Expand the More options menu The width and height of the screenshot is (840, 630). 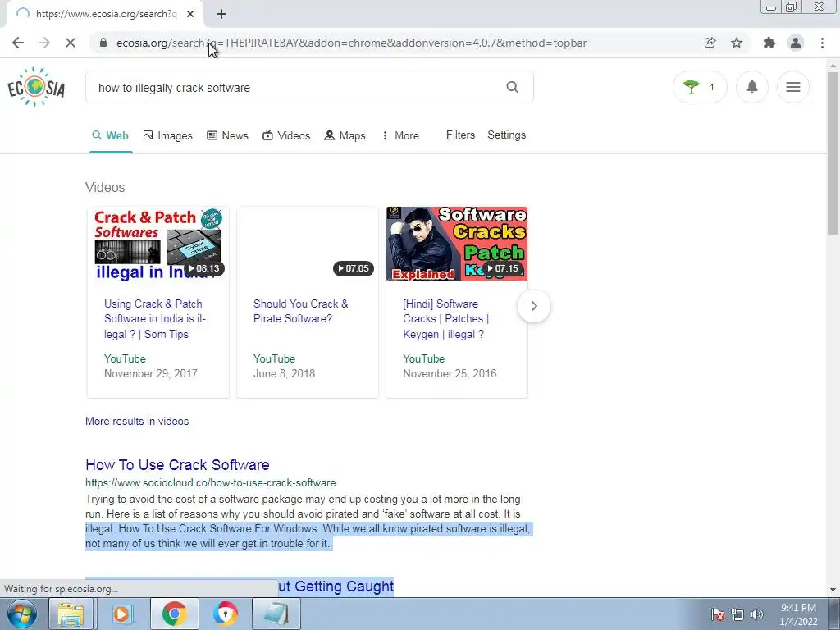[x=400, y=135]
